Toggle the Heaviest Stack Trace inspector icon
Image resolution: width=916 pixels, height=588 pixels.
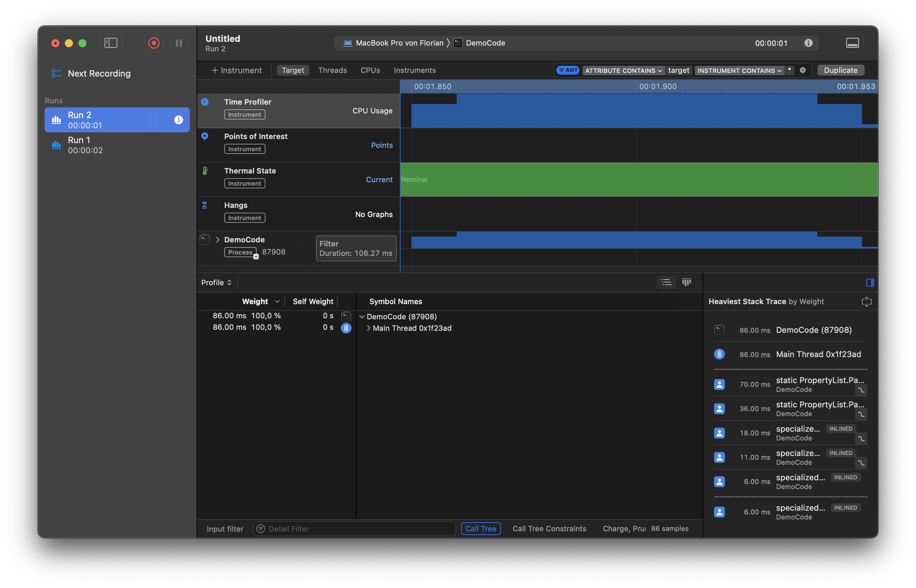870,283
